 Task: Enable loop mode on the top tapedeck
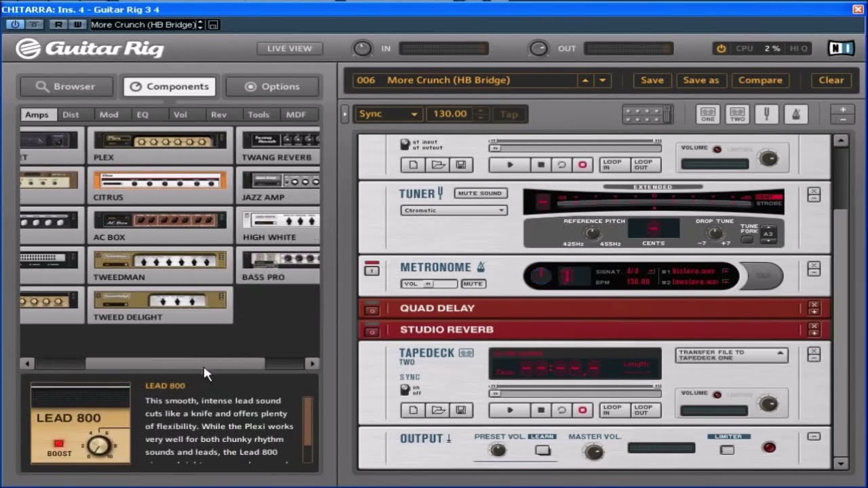[561, 165]
